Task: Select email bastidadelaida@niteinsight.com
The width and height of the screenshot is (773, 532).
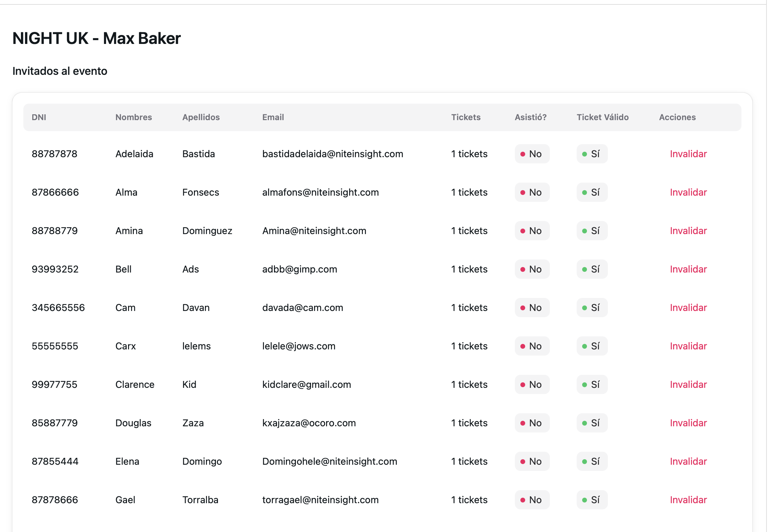Action: [x=332, y=154]
